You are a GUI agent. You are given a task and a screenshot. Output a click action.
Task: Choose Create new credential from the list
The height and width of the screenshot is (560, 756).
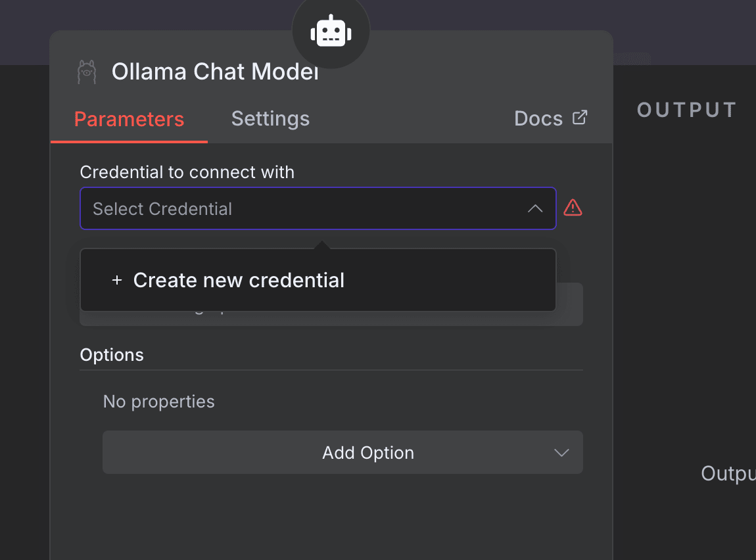239,281
